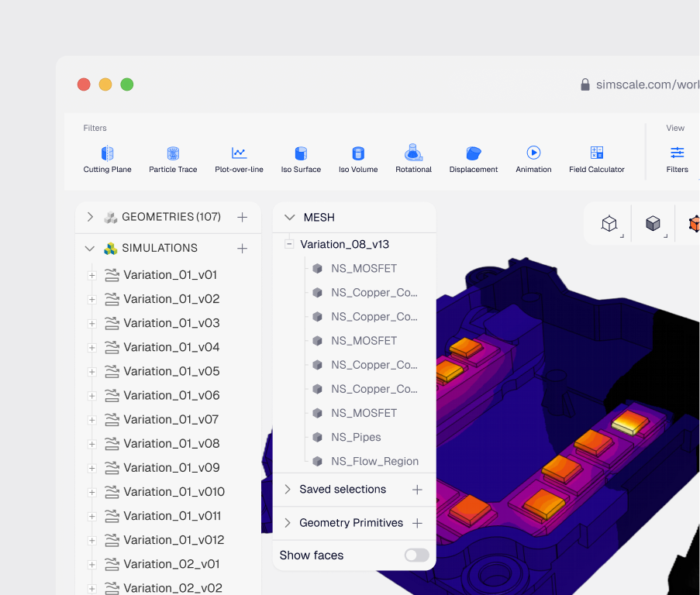Click the MESH heading text

319,217
